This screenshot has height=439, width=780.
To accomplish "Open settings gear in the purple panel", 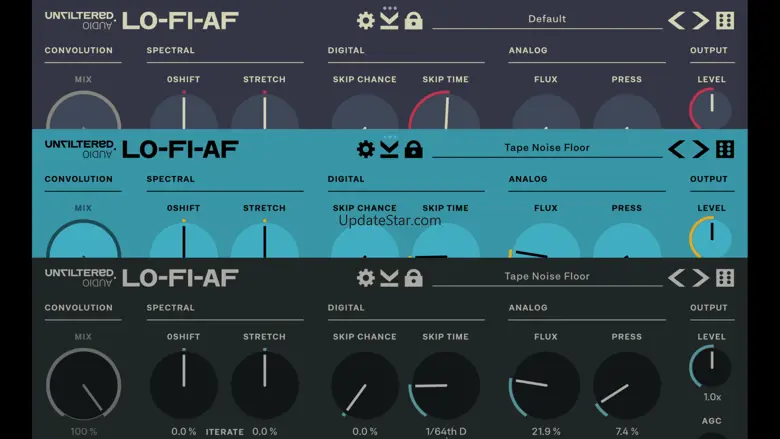I will pos(366,20).
